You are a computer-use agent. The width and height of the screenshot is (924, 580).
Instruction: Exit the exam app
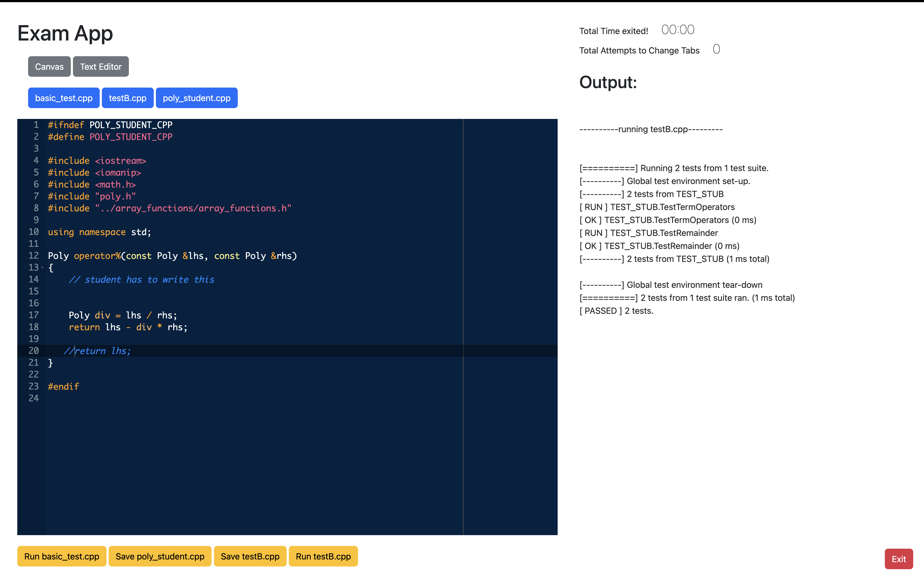899,559
